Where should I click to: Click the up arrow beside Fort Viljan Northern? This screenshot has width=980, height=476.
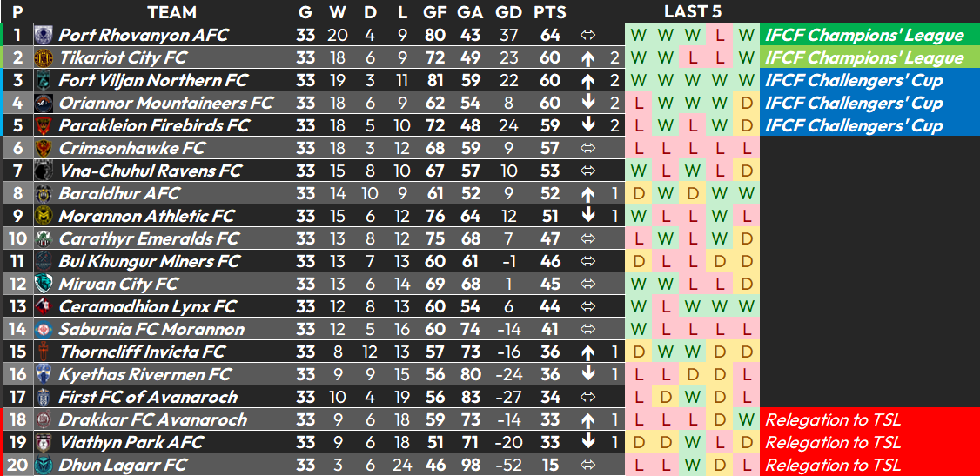point(587,81)
